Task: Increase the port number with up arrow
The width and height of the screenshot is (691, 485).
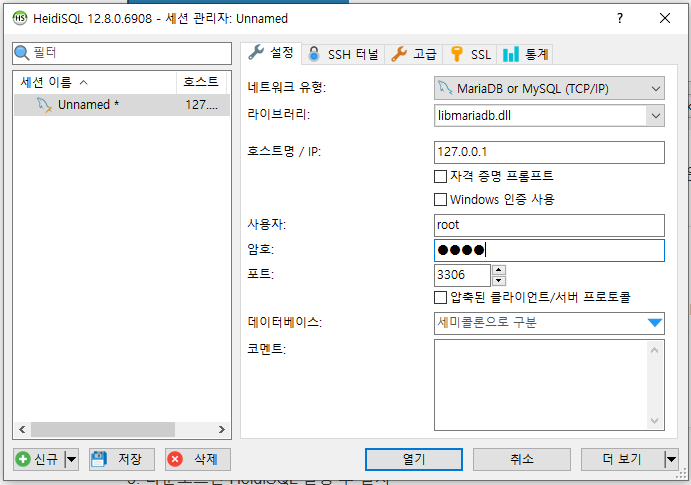Action: 498,270
